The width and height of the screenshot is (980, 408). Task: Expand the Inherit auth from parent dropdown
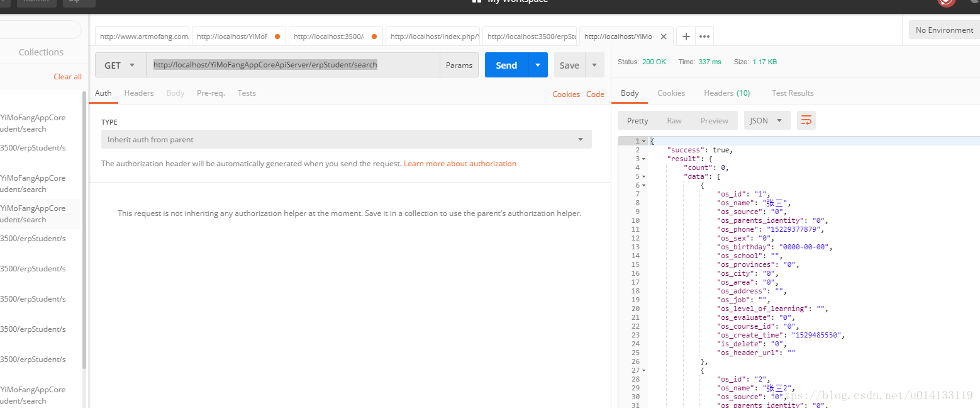(346, 139)
